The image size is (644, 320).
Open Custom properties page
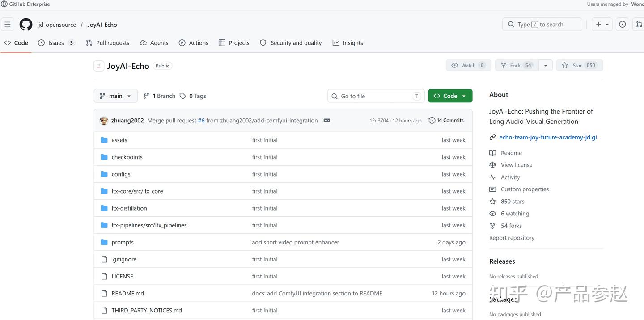pos(525,189)
